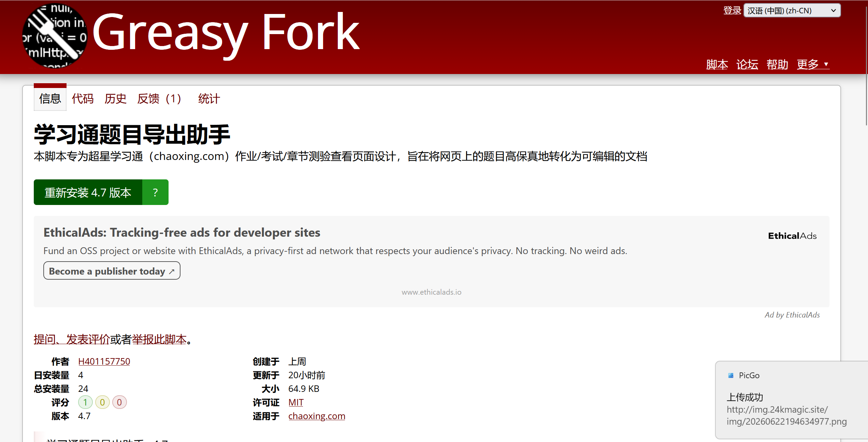Click the 总安装量 value 24
The width and height of the screenshot is (868, 442).
[83, 389]
